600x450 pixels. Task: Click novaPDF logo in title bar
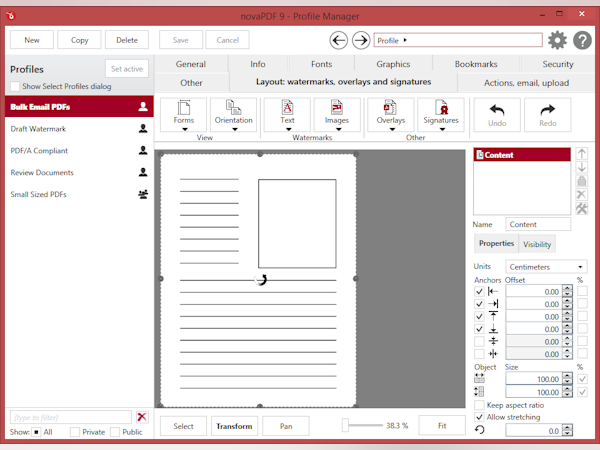(x=11, y=15)
